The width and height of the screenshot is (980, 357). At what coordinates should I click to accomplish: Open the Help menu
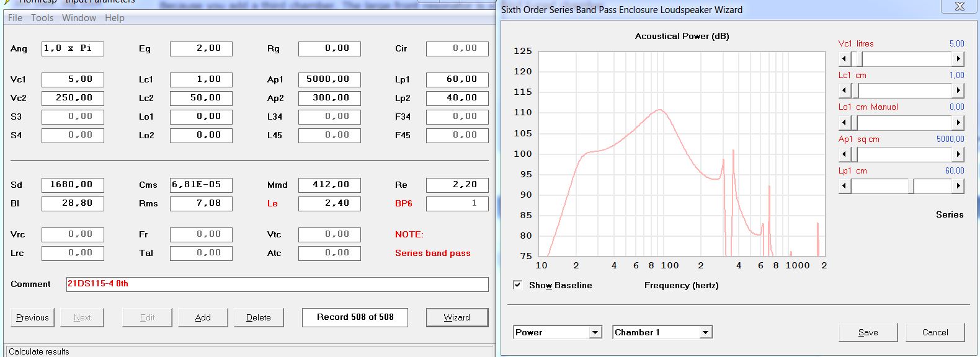coord(115,18)
